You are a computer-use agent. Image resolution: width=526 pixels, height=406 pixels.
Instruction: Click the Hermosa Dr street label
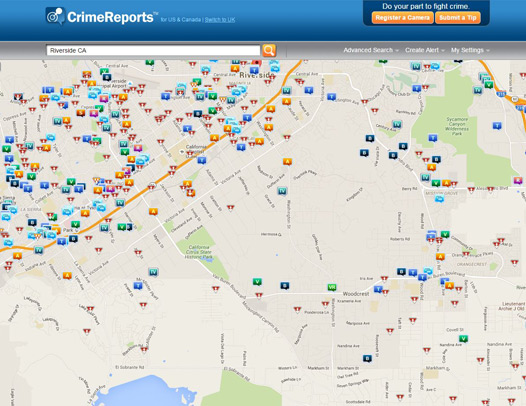[x=271, y=234]
